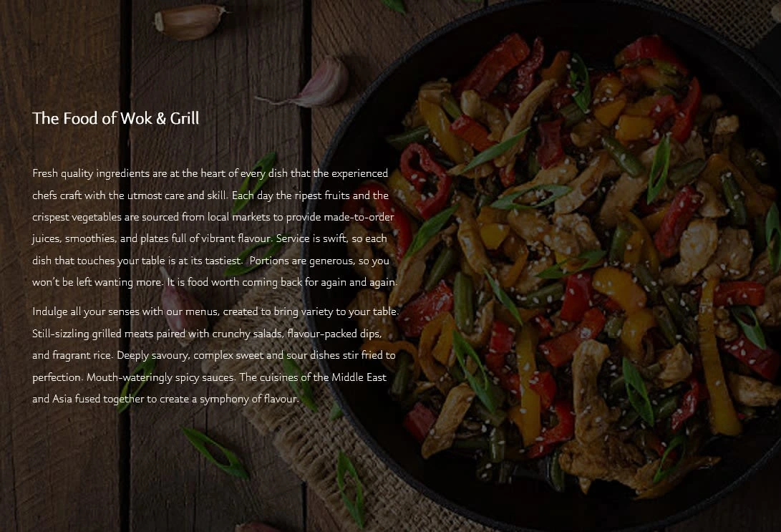Screen dimensions: 781x532
Task: Select the paragraph beginning "Indulge all your senses"
Action: (x=215, y=355)
